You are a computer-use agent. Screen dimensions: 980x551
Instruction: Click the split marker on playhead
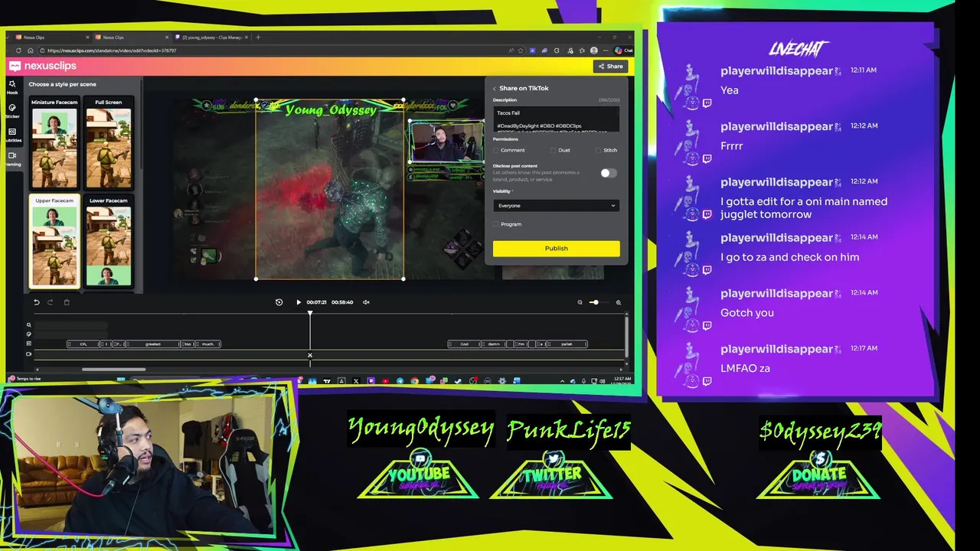click(310, 355)
